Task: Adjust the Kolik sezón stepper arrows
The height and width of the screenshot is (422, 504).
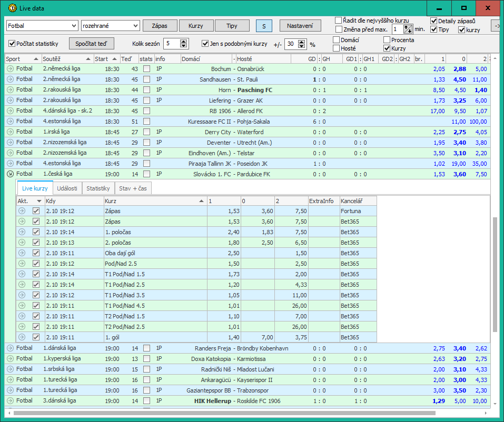Action: [183, 44]
